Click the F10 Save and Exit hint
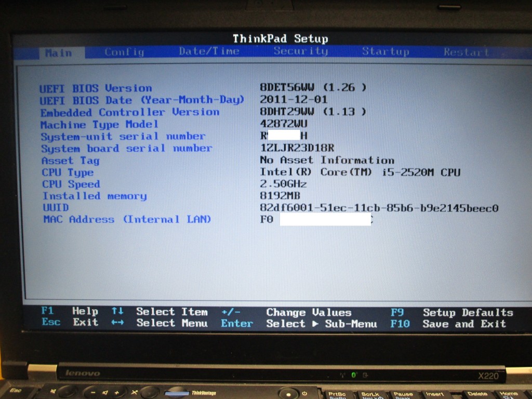This screenshot has height=399, width=532. pyautogui.click(x=448, y=324)
